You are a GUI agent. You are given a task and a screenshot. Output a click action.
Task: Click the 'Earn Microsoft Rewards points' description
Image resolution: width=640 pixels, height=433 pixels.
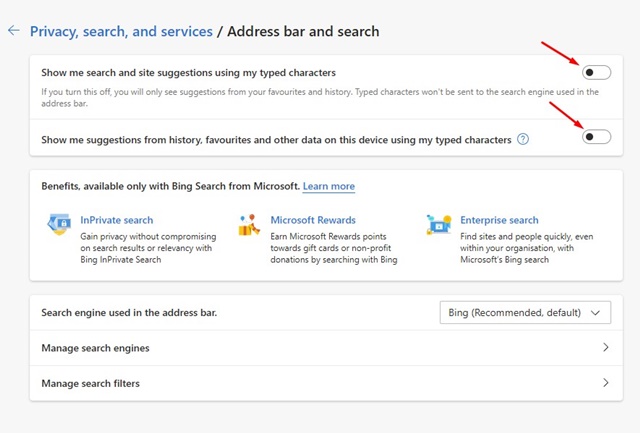(334, 248)
